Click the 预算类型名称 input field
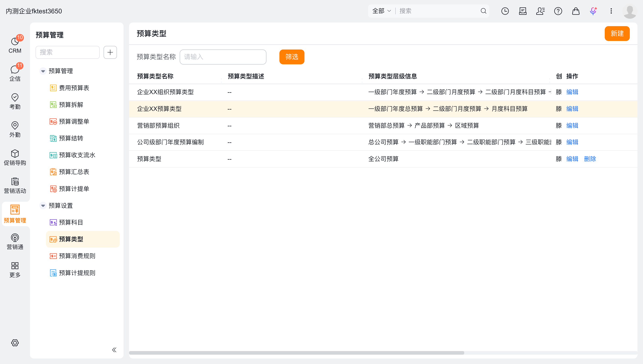 (x=223, y=57)
